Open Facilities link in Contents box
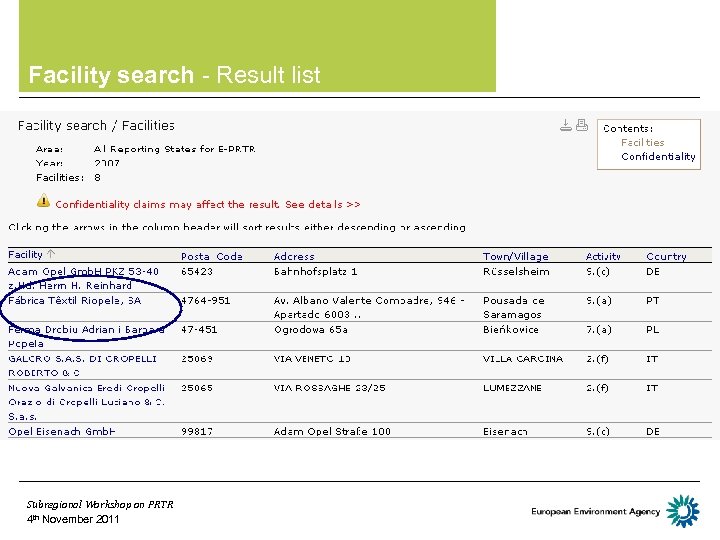 (x=642, y=142)
